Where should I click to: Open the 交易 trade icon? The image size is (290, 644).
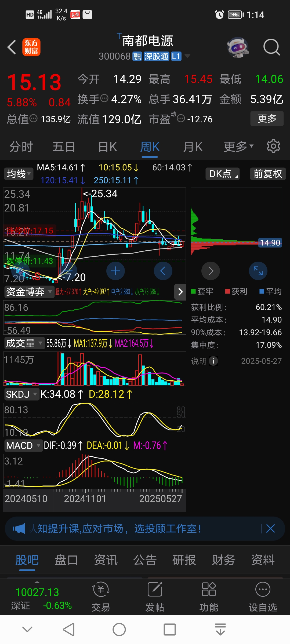[x=101, y=597]
